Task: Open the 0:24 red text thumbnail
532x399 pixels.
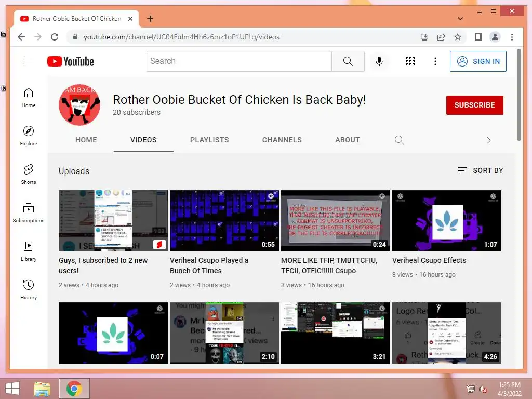Action: coord(336,221)
